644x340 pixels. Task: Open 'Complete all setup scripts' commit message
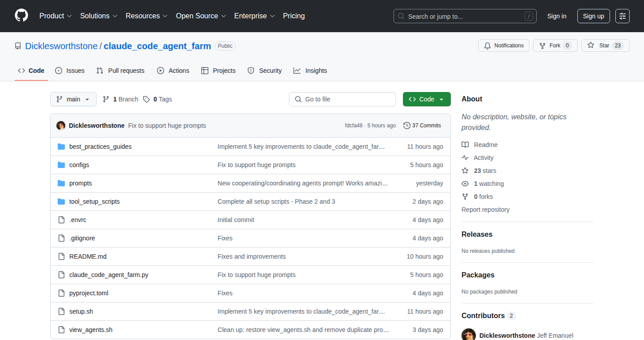(276, 201)
